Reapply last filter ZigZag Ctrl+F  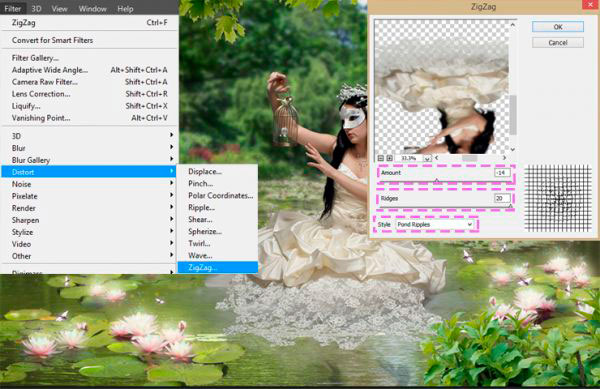(x=88, y=23)
